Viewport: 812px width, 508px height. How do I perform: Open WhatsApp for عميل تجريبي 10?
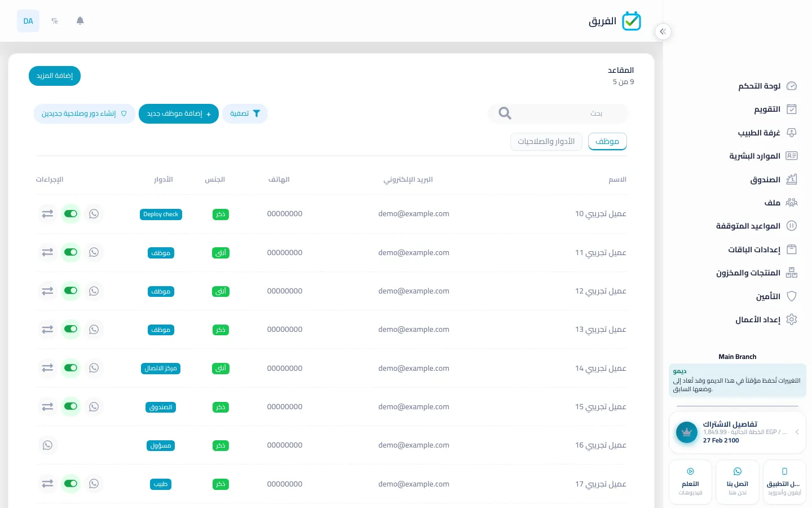(x=94, y=214)
